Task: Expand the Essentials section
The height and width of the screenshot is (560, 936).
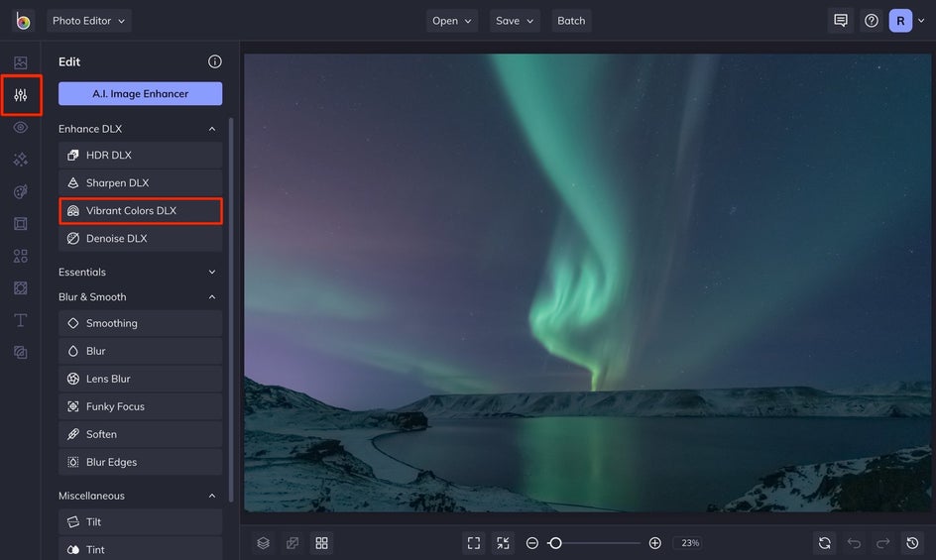Action: [212, 273]
